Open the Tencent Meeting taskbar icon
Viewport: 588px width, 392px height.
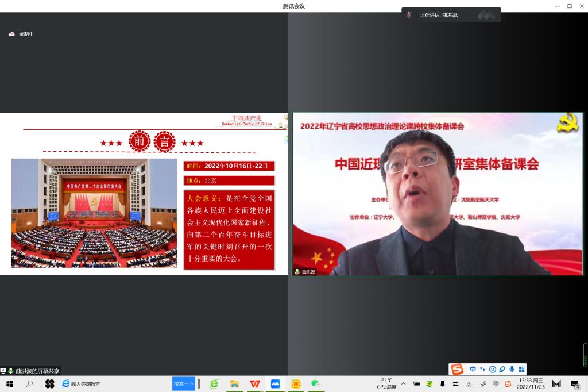(275, 383)
